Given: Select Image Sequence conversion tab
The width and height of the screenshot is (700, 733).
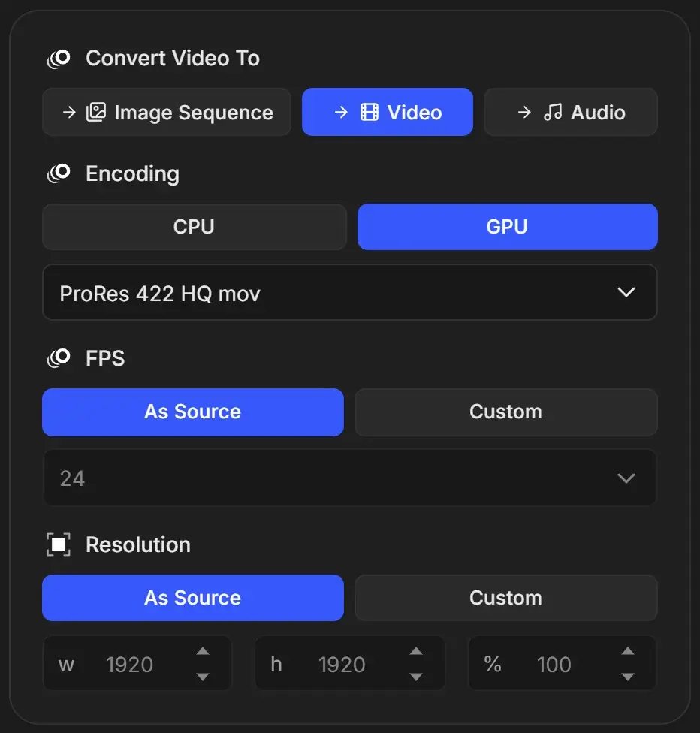Looking at the screenshot, I should (167, 112).
